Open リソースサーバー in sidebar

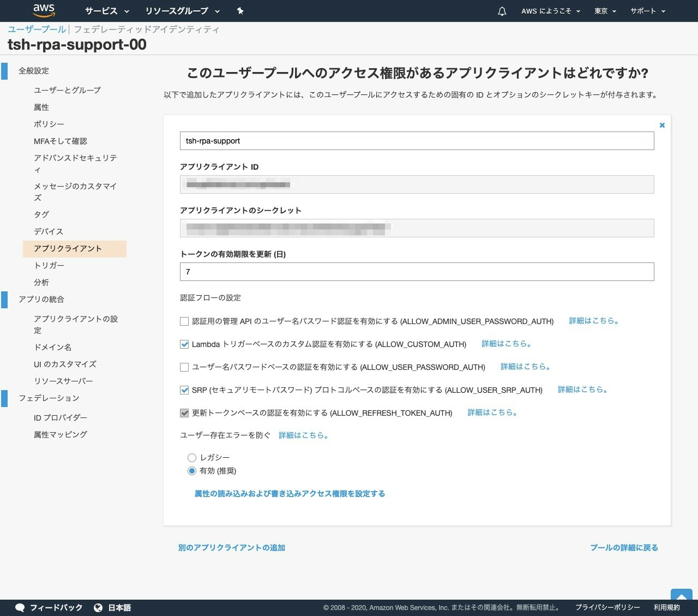pyautogui.click(x=63, y=381)
